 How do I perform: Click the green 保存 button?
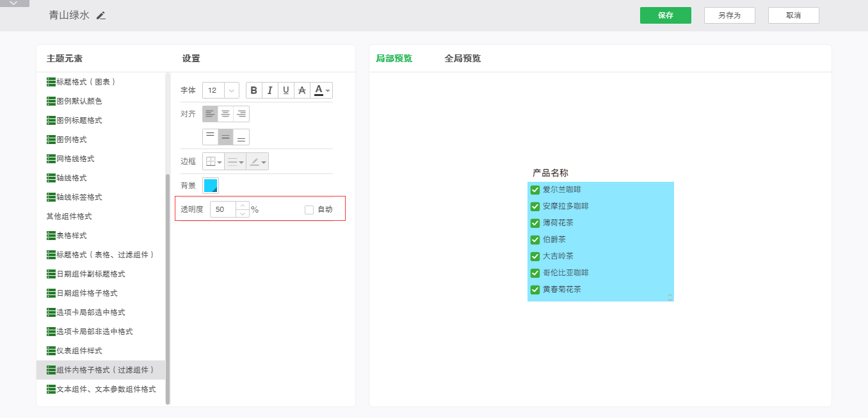point(665,15)
